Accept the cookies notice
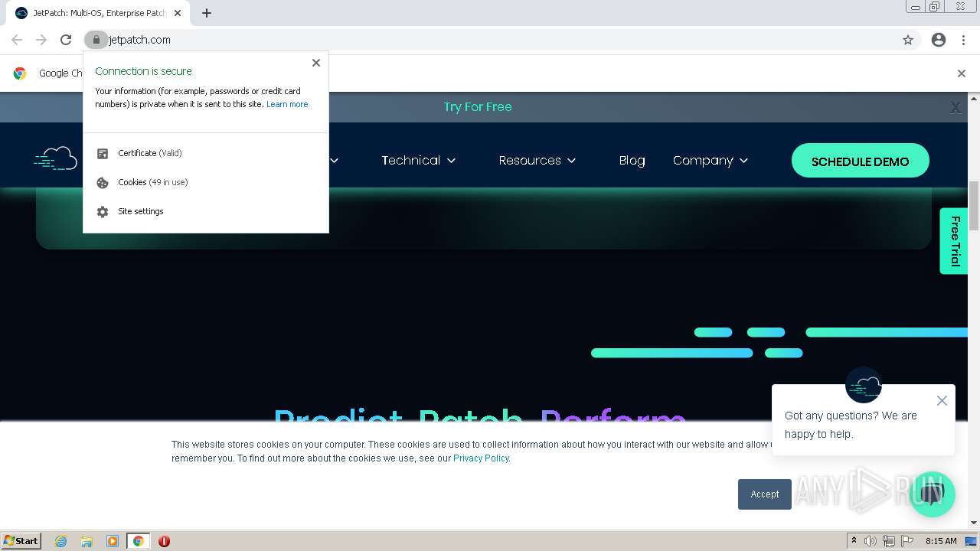Screen dimensions: 980x551 pyautogui.click(x=765, y=494)
